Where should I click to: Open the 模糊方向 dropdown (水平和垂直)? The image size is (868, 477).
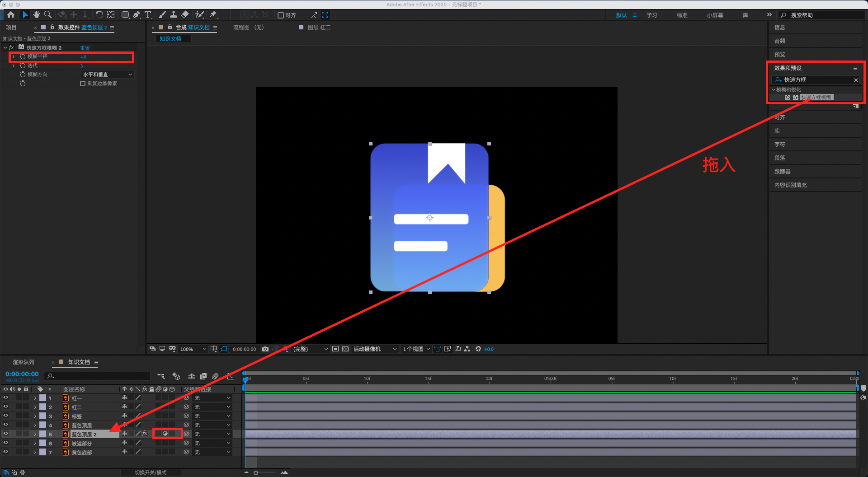point(108,75)
